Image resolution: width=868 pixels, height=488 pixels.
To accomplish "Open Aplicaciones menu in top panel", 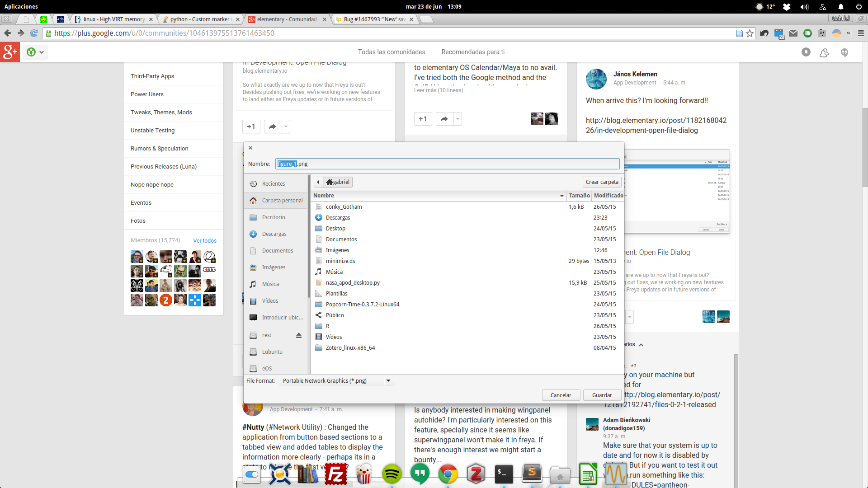I will [x=21, y=6].
